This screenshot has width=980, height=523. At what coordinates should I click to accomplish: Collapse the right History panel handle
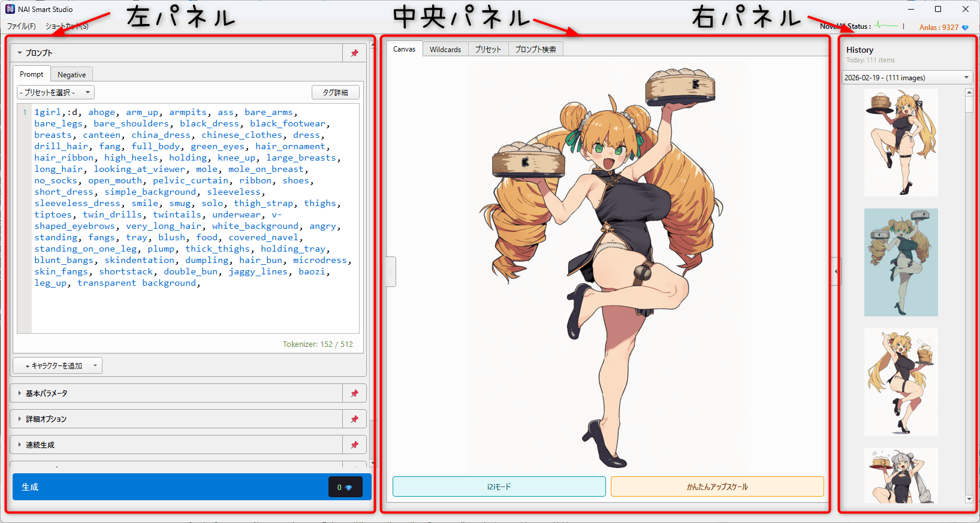[x=836, y=271]
